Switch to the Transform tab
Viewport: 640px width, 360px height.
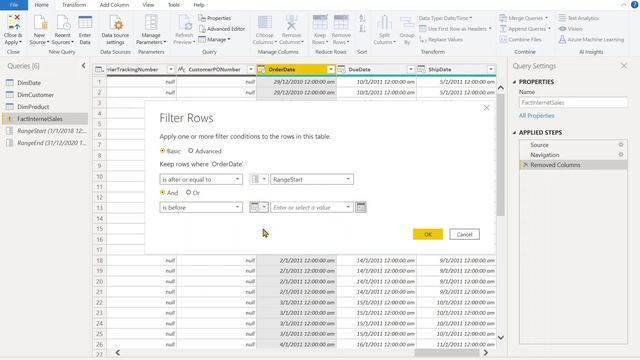74,5
